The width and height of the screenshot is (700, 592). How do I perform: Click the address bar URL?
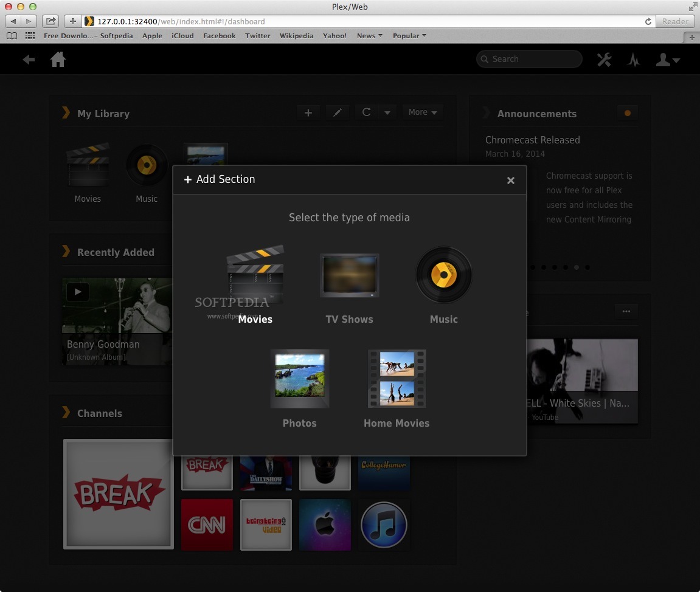point(181,21)
